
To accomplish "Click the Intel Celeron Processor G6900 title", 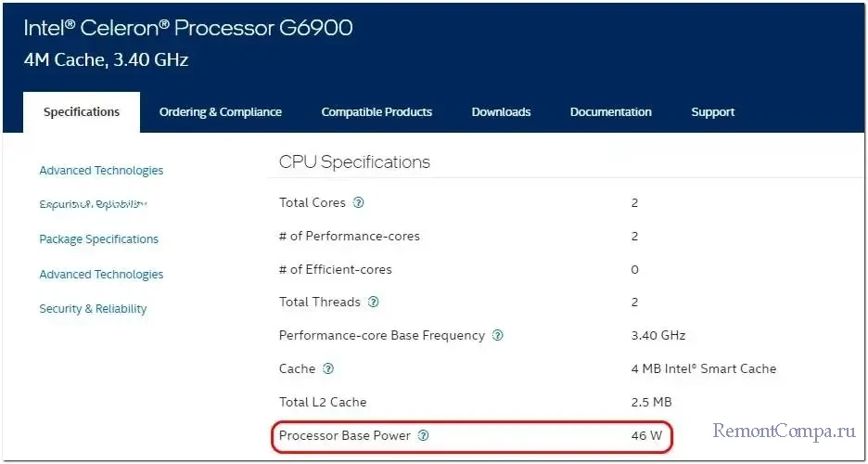I will click(x=188, y=28).
